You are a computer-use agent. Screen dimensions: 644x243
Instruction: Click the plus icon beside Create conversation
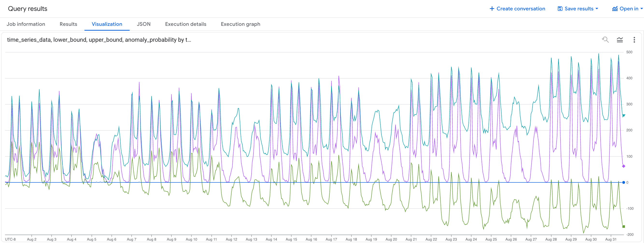click(491, 8)
